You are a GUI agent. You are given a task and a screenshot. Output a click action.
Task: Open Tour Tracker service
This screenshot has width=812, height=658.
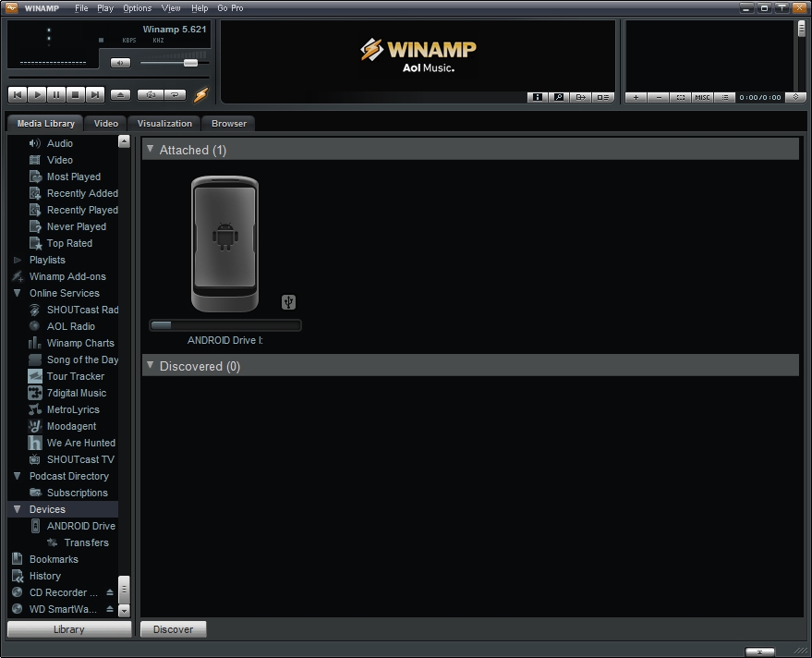75,376
